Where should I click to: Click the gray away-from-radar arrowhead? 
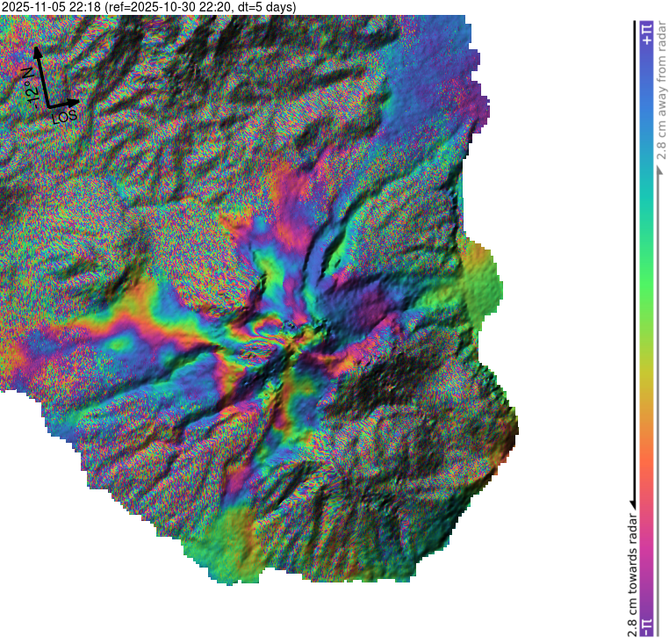(658, 167)
